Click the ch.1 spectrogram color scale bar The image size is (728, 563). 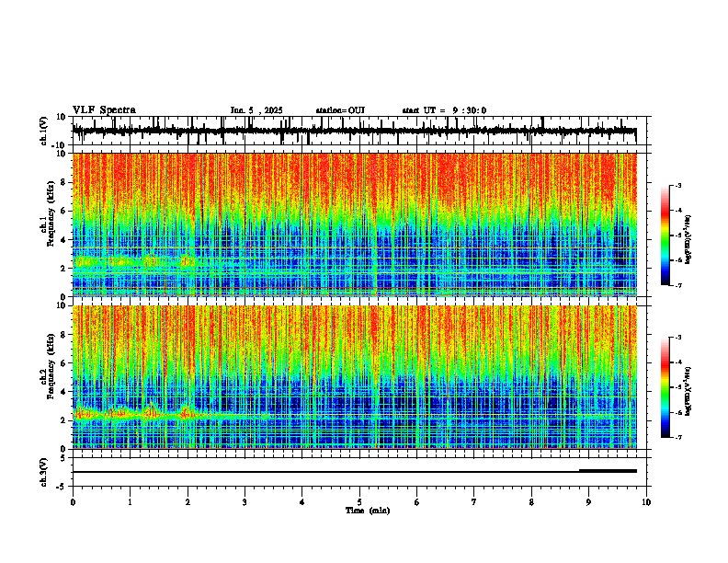(x=665, y=236)
